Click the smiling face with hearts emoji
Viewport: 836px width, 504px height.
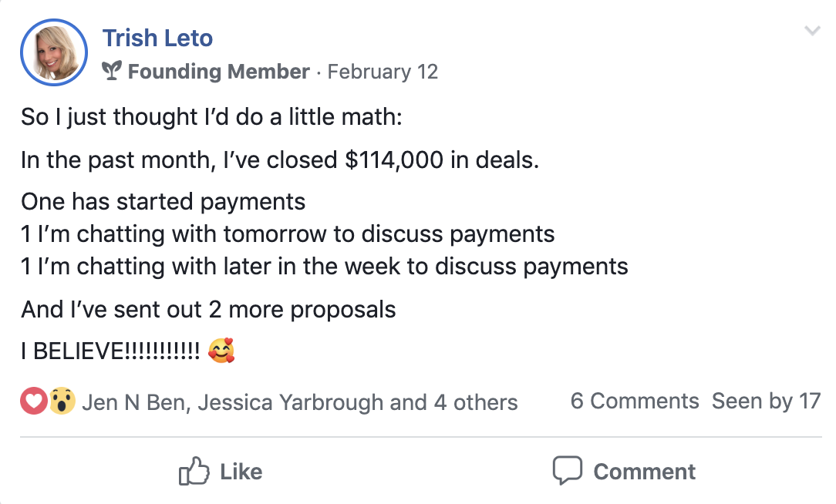point(221,351)
